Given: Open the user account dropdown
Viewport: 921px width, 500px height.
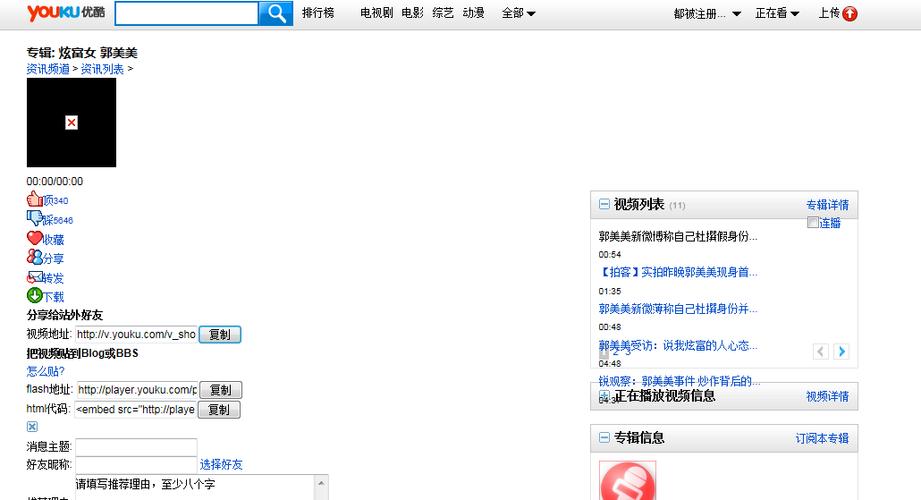Looking at the screenshot, I should click(707, 14).
